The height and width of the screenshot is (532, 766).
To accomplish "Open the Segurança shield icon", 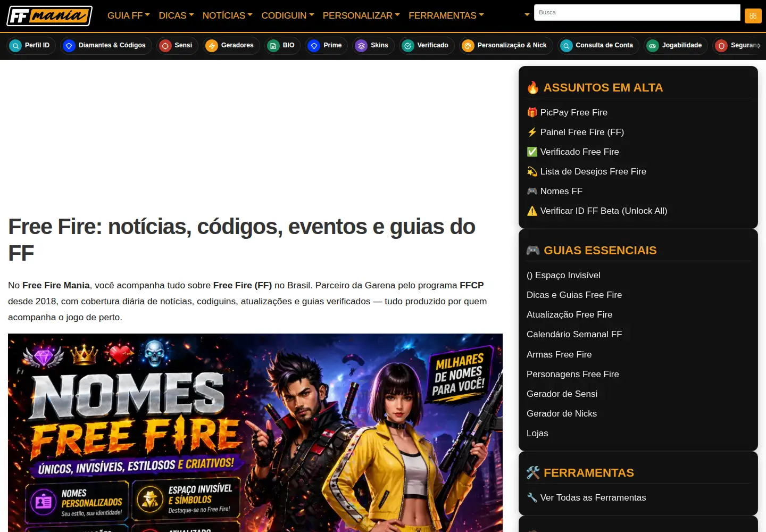I will point(721,46).
